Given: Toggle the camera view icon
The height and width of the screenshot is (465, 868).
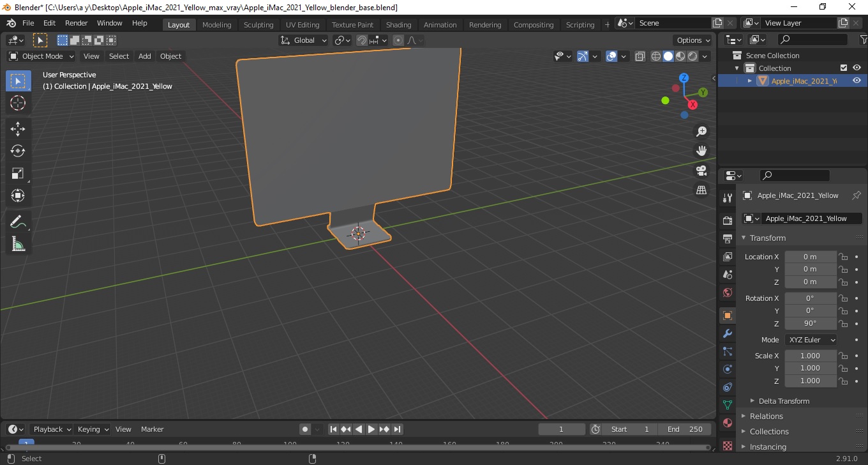Looking at the screenshot, I should coord(701,171).
